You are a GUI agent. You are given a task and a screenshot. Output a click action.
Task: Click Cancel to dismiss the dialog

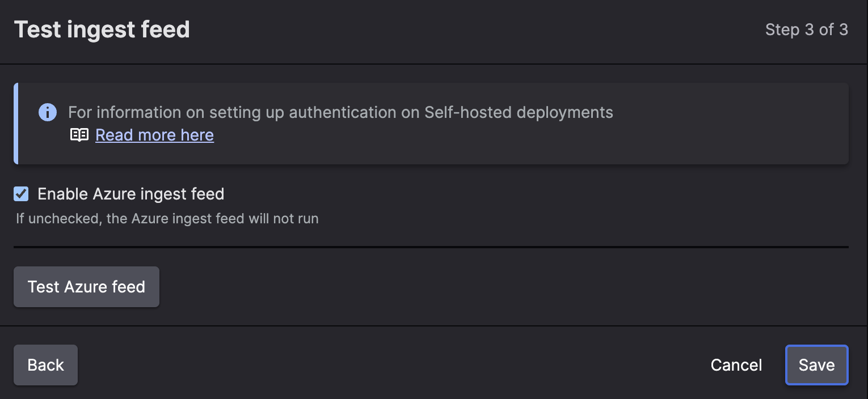coord(736,365)
